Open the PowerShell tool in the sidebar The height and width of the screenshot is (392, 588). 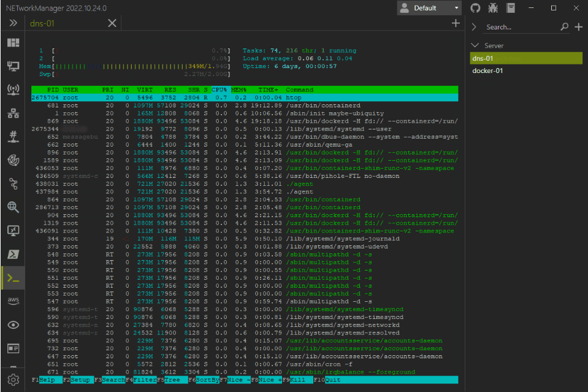pyautogui.click(x=13, y=254)
